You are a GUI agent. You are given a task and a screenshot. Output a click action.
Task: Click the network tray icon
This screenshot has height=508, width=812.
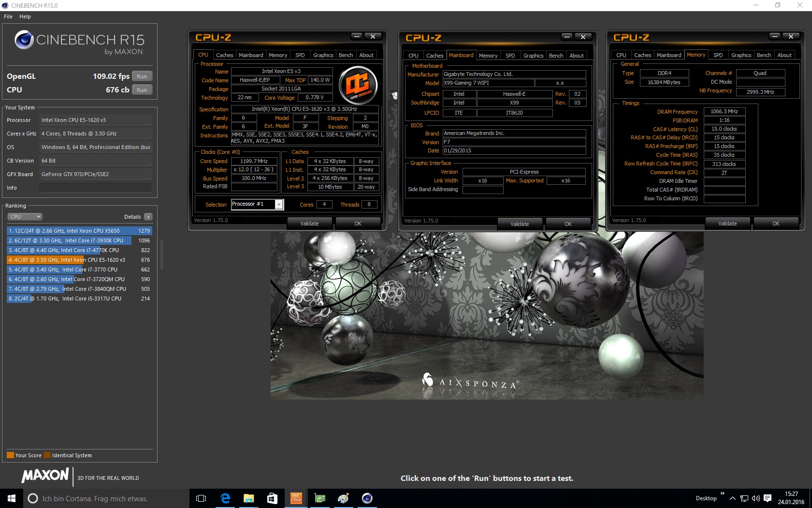pyautogui.click(x=744, y=498)
